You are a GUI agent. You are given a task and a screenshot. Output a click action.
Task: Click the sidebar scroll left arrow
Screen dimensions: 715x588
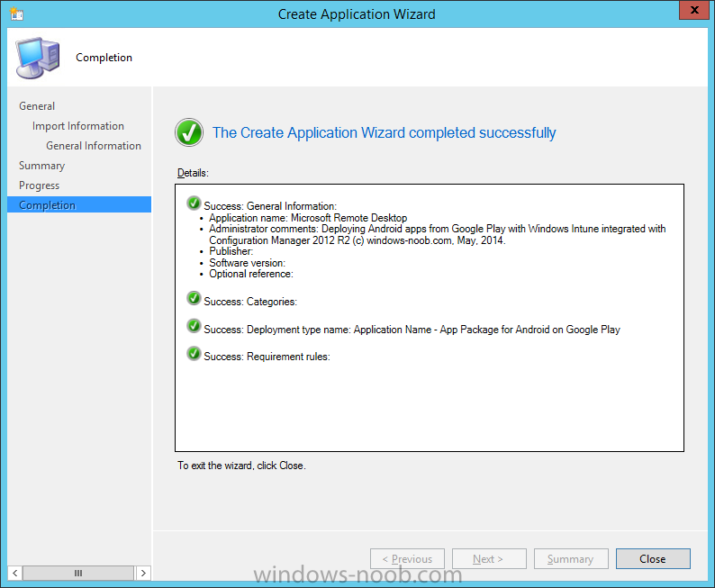point(15,573)
